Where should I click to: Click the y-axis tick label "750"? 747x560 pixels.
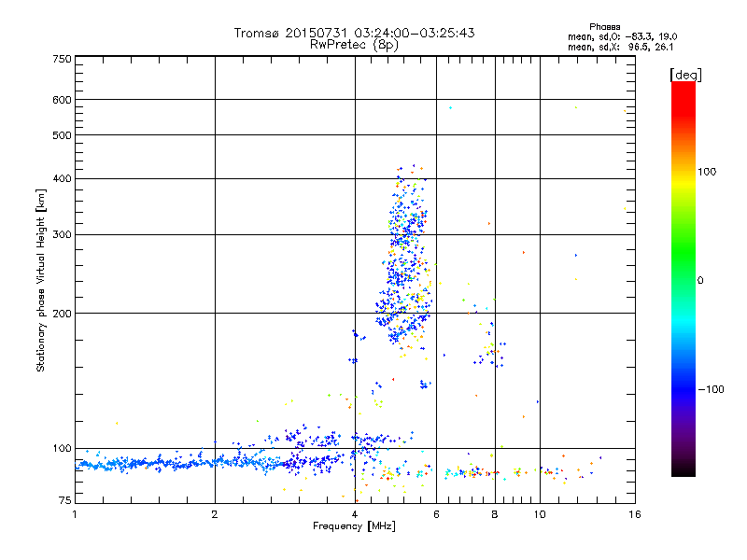click(62, 59)
